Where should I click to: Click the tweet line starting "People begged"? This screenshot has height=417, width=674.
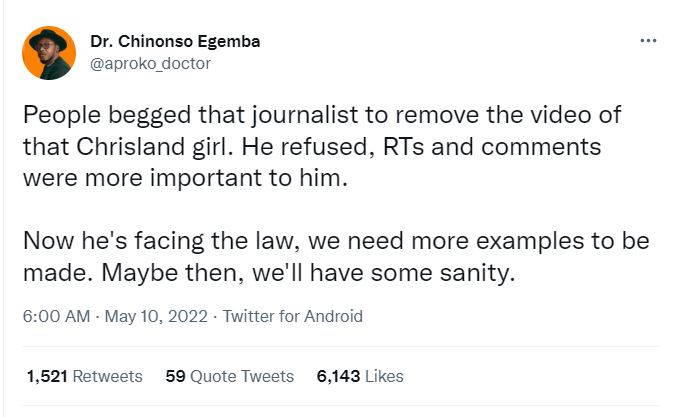pos(320,114)
